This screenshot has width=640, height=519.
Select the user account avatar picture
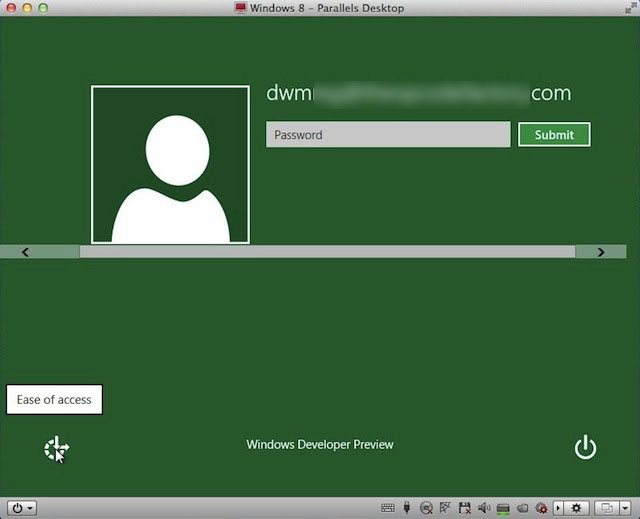[x=170, y=165]
